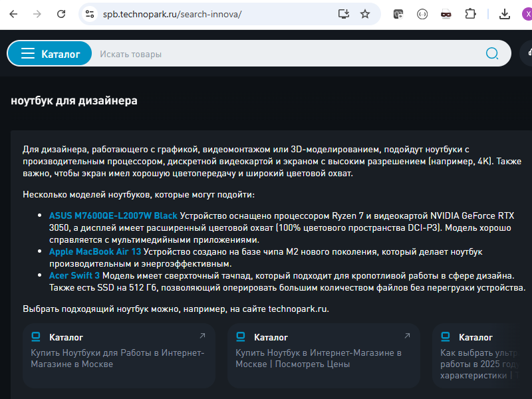Click the round brackets extension icon
The height and width of the screenshot is (399, 532).
point(422,14)
